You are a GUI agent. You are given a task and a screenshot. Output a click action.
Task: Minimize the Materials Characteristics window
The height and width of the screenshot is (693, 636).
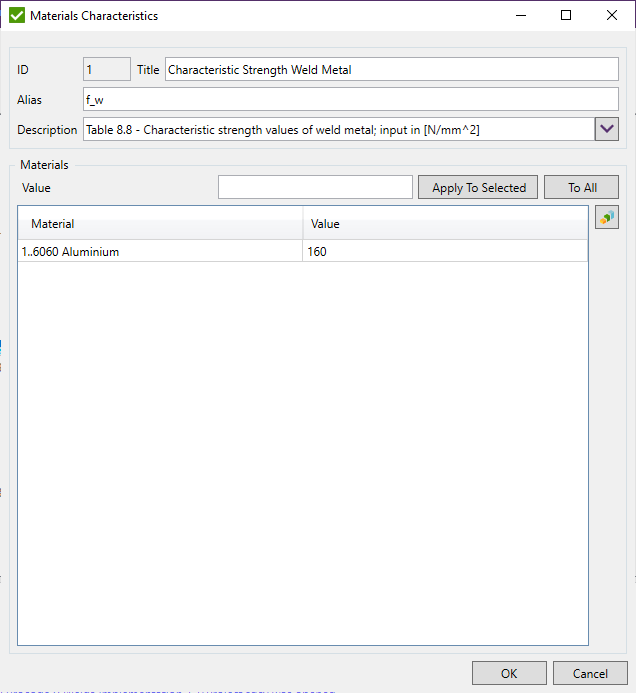tap(520, 15)
